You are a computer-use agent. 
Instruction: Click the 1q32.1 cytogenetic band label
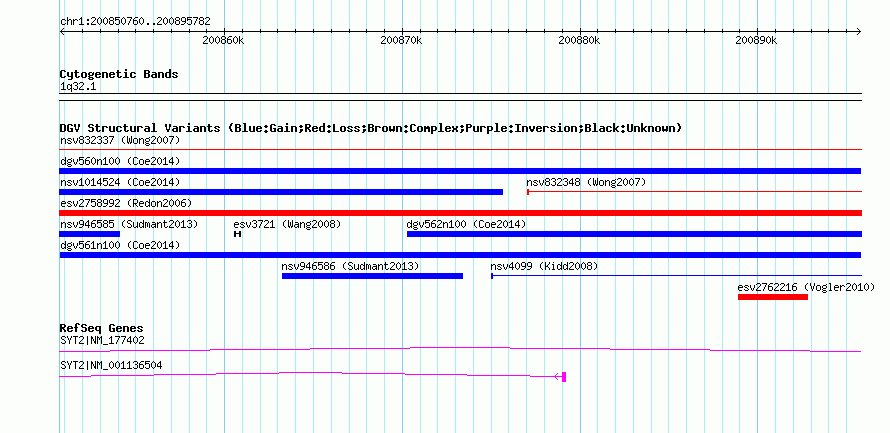click(x=78, y=86)
